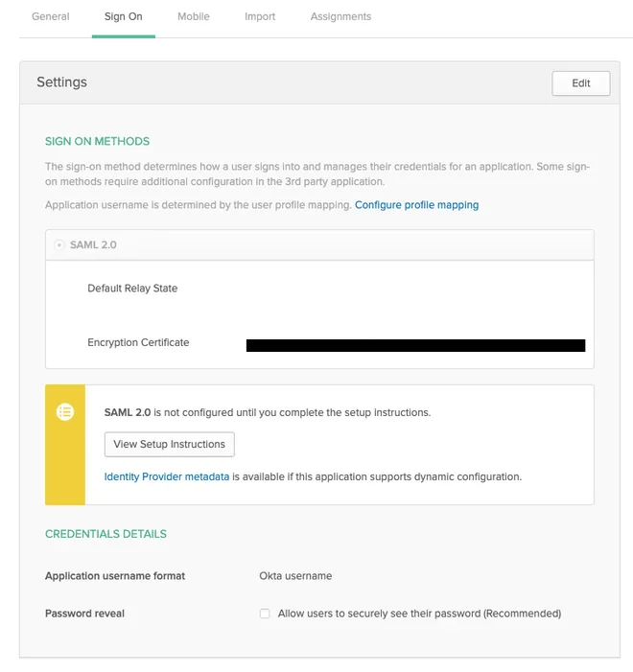Open the General tab

coord(50,16)
